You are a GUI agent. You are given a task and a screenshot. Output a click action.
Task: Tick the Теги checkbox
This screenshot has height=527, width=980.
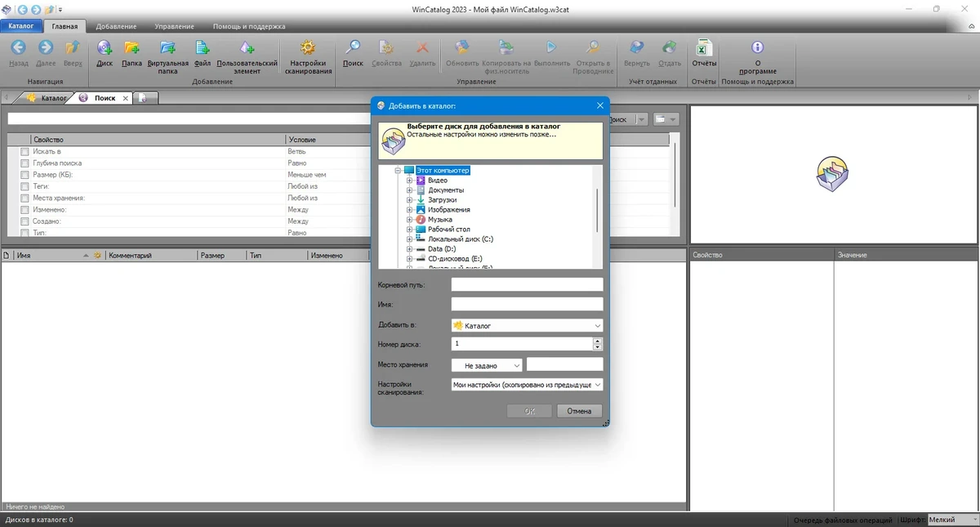pos(24,186)
